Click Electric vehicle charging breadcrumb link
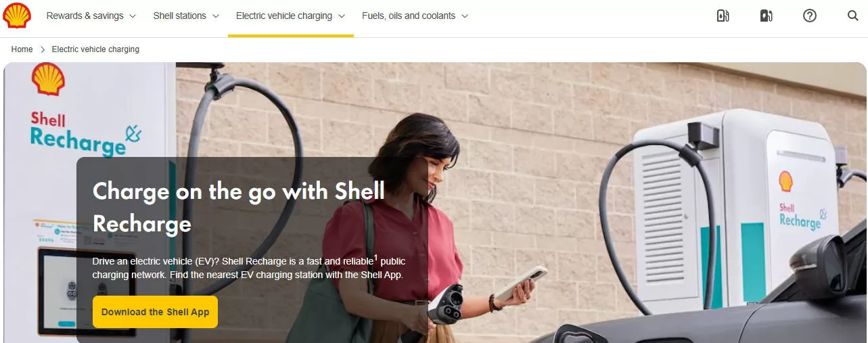The width and height of the screenshot is (868, 343). tap(95, 49)
